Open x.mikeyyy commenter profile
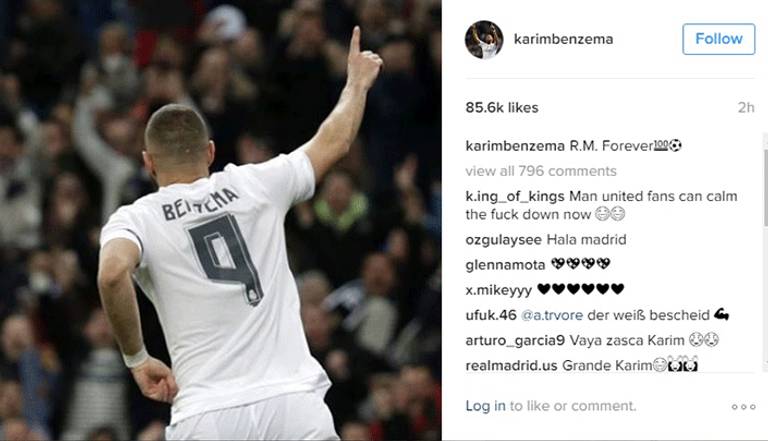Image resolution: width=768 pixels, height=441 pixels. [x=499, y=290]
